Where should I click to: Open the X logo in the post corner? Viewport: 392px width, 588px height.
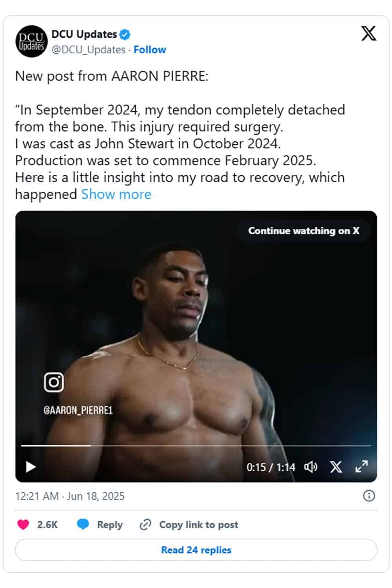[368, 33]
